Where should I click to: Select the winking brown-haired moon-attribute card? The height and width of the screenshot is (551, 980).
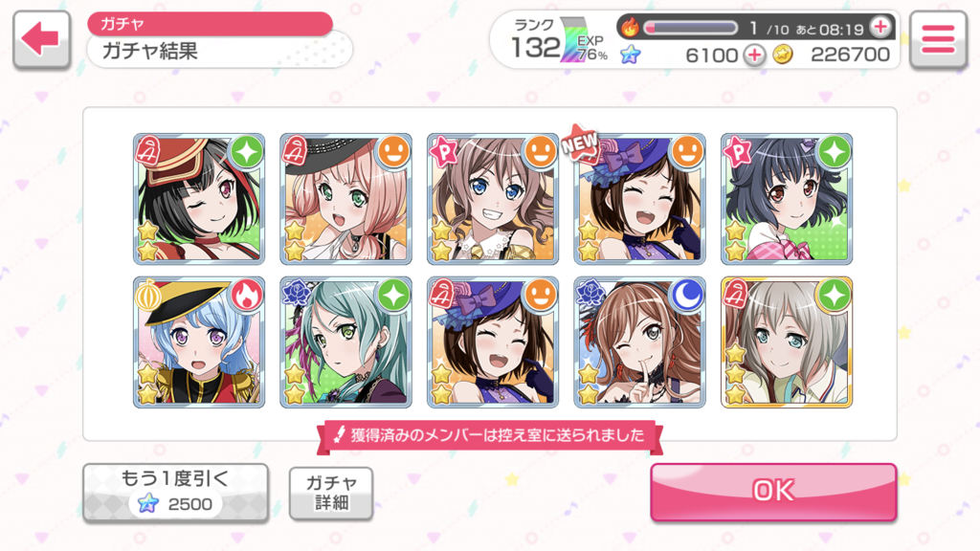[639, 342]
